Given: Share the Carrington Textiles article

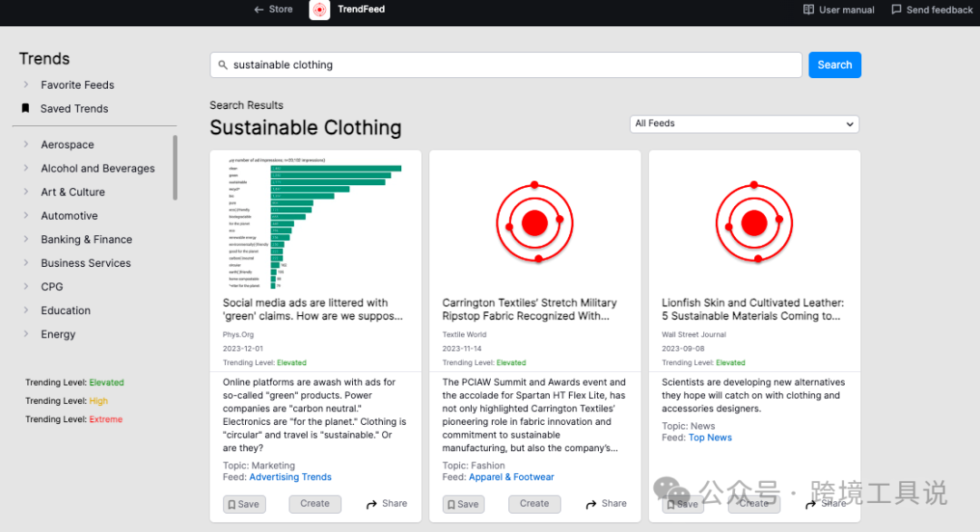Looking at the screenshot, I should [606, 504].
